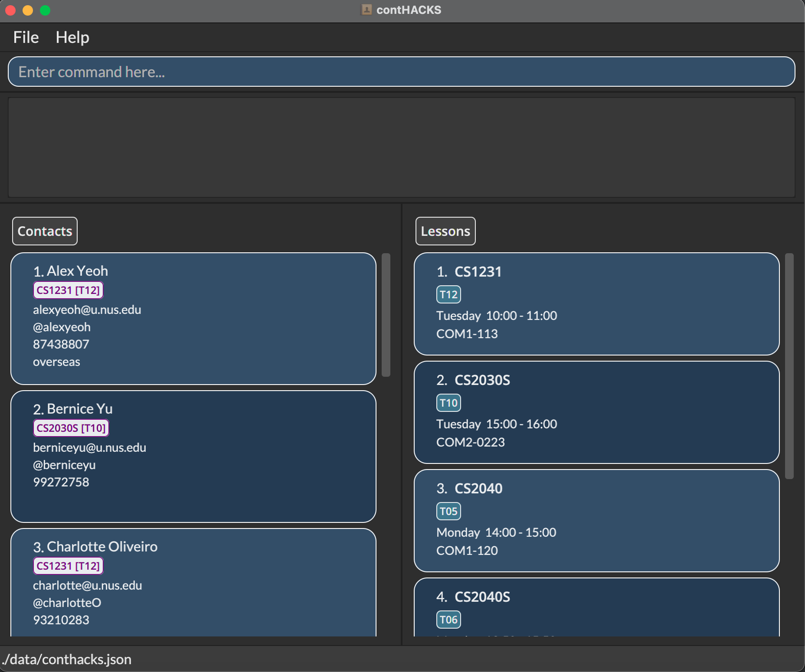Click the T10 badge on CS2030S lesson
The height and width of the screenshot is (672, 805).
[x=448, y=403]
